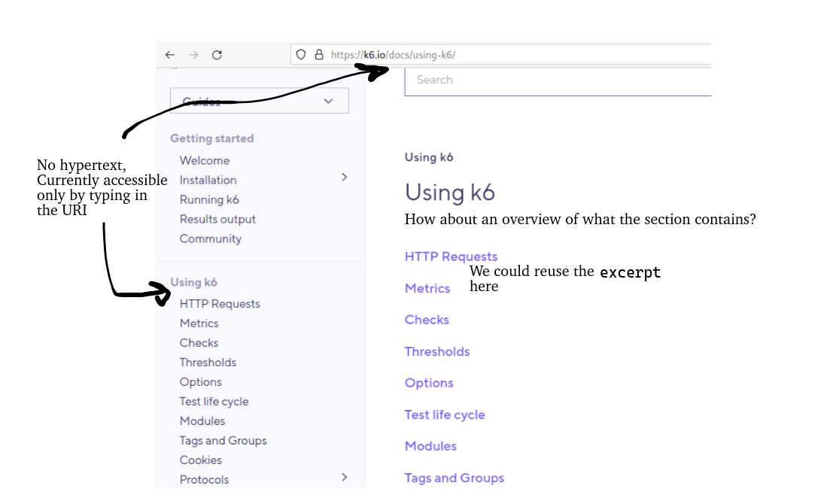Open Results output in the sidebar

(x=217, y=219)
